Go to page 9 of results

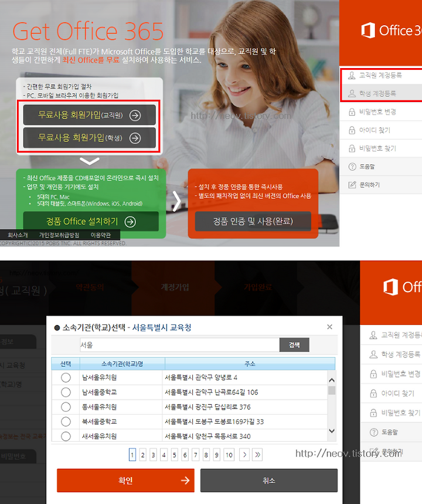tap(217, 455)
